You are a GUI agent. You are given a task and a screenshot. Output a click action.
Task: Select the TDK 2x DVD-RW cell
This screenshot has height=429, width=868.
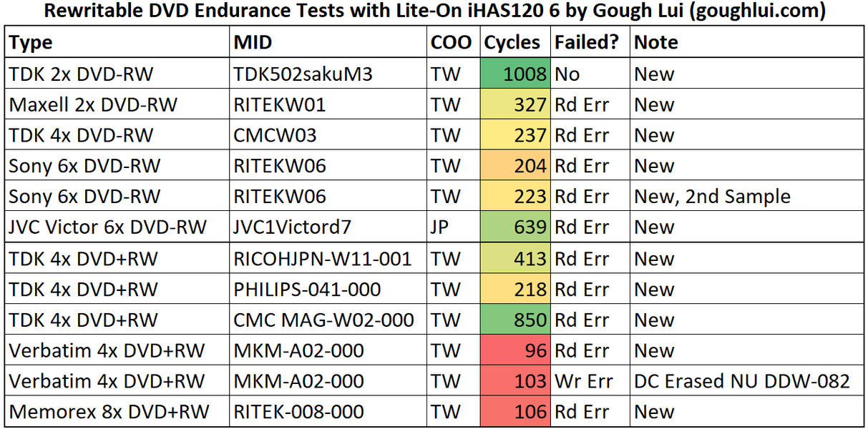pyautogui.click(x=81, y=74)
